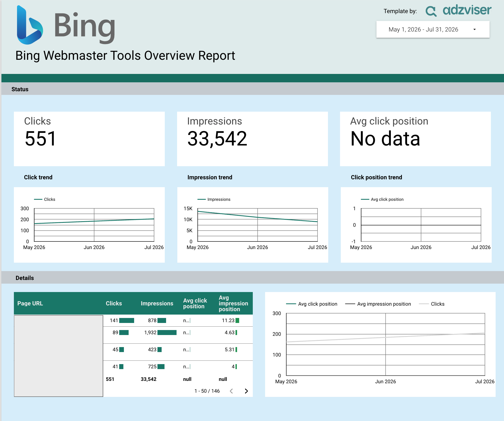Click the pagination text 1 - 50 / 146
This screenshot has width=504, height=421.
[207, 391]
